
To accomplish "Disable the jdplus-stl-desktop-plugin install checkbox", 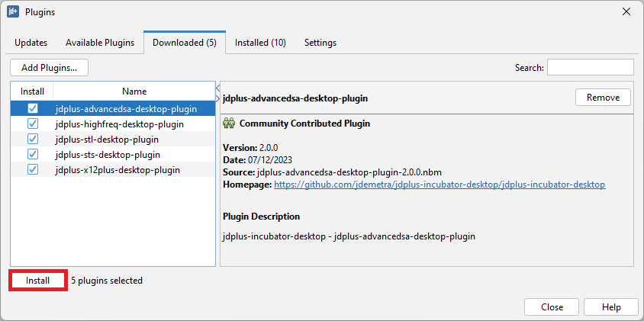I will (x=32, y=139).
